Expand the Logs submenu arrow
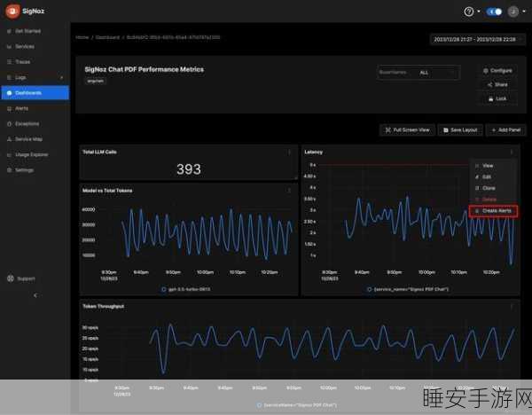This screenshot has height=415, width=532. 62,78
